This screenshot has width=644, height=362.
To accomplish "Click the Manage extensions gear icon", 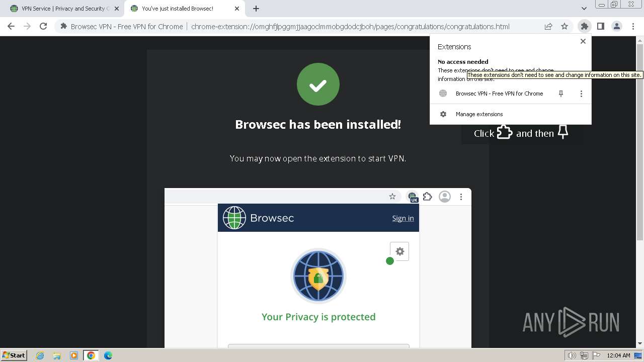I will (x=443, y=114).
